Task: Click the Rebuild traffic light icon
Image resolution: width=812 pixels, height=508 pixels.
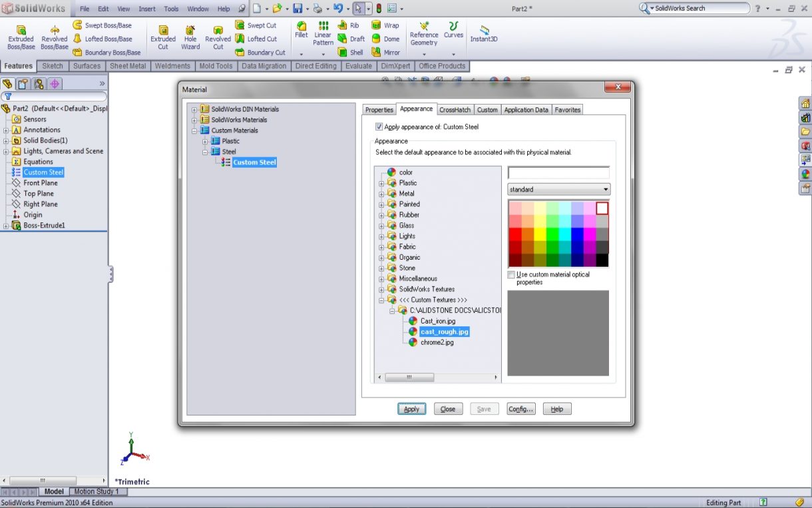Action: click(379, 9)
